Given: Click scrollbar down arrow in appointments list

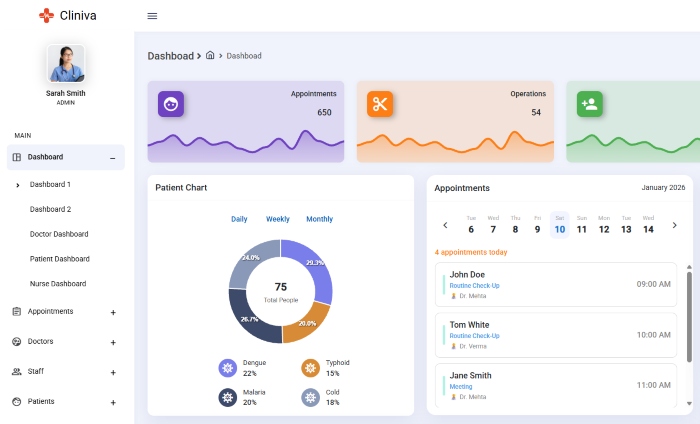Looking at the screenshot, I should coord(689,403).
